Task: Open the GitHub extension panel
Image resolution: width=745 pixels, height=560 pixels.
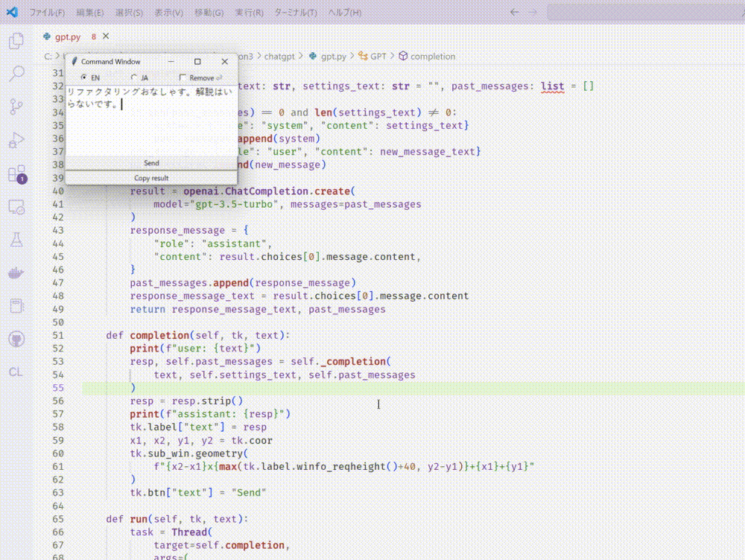Action: click(16, 338)
